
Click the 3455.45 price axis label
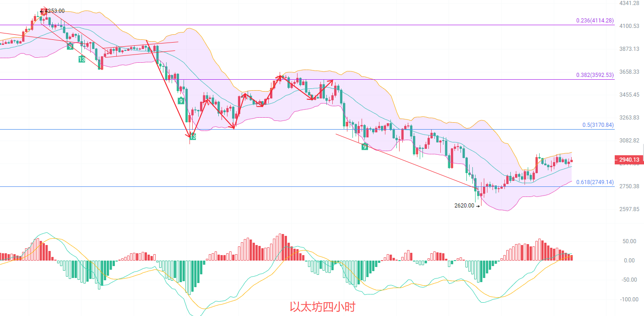pyautogui.click(x=628, y=95)
